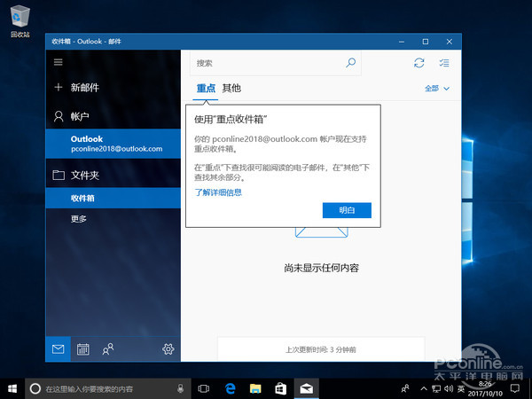
Task: Open the Windows Start menu
Action: (x=12, y=389)
